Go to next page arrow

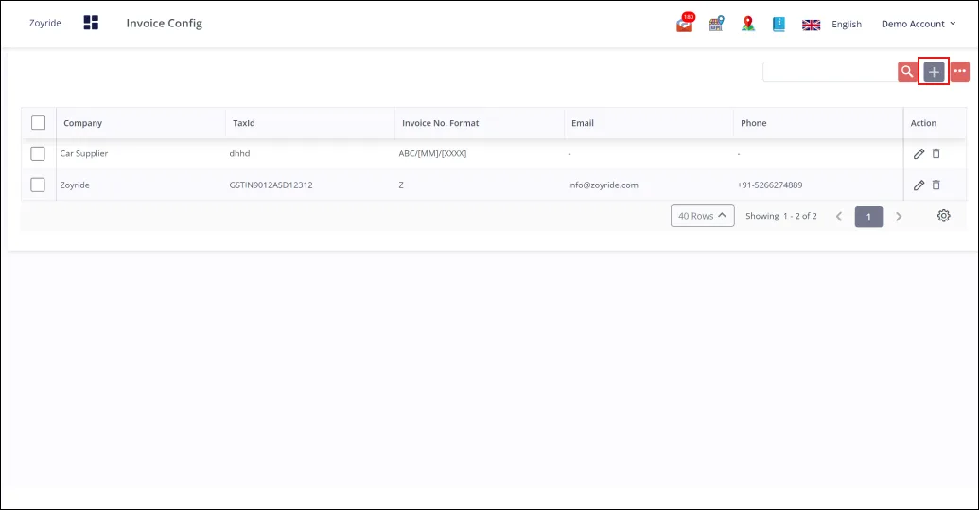point(899,217)
